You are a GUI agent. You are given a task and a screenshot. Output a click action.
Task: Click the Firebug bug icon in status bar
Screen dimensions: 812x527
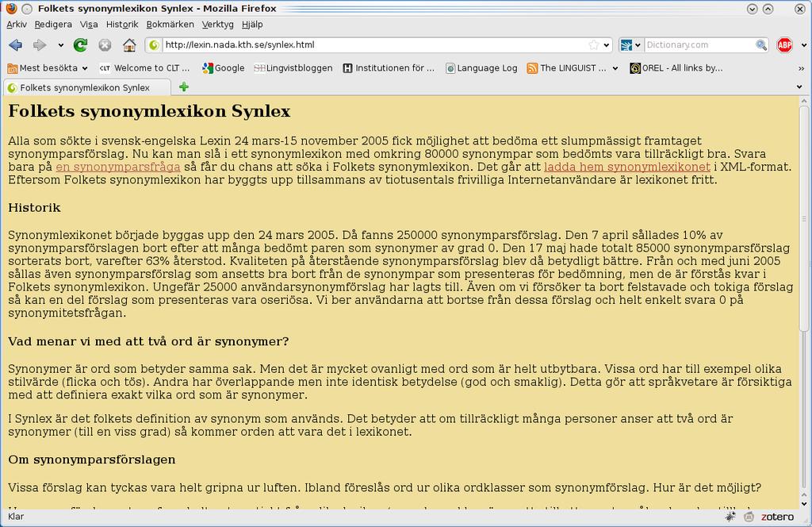pos(730,517)
